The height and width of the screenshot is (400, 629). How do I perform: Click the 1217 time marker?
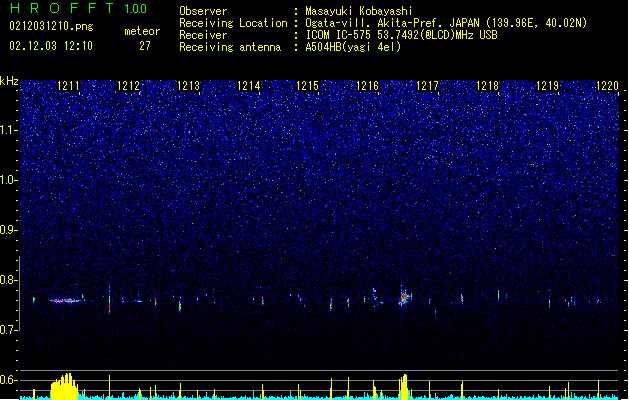click(x=428, y=86)
